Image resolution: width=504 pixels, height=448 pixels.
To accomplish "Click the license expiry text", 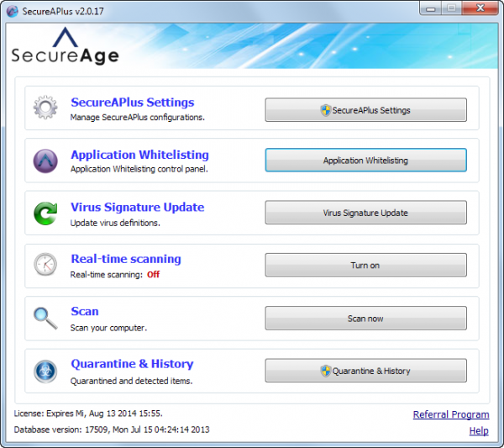I will point(88,414).
